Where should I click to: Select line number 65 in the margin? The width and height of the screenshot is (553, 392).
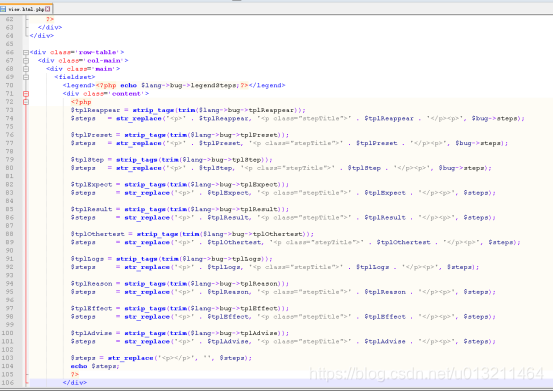click(10, 44)
